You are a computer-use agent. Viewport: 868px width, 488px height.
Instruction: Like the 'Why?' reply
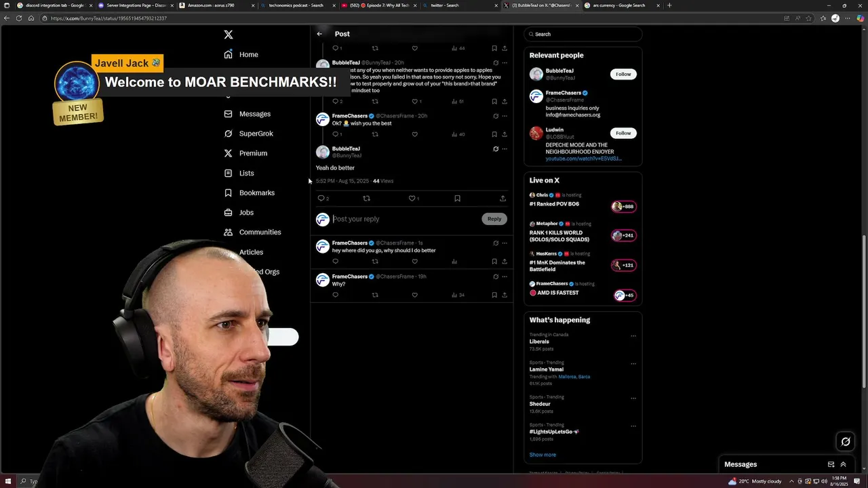(x=415, y=295)
